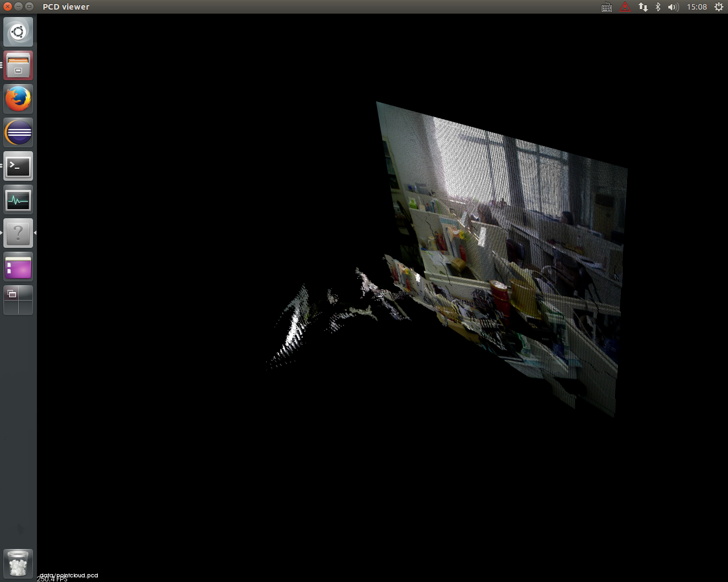
Task: Switch to the Terminal window
Action: [x=18, y=167]
